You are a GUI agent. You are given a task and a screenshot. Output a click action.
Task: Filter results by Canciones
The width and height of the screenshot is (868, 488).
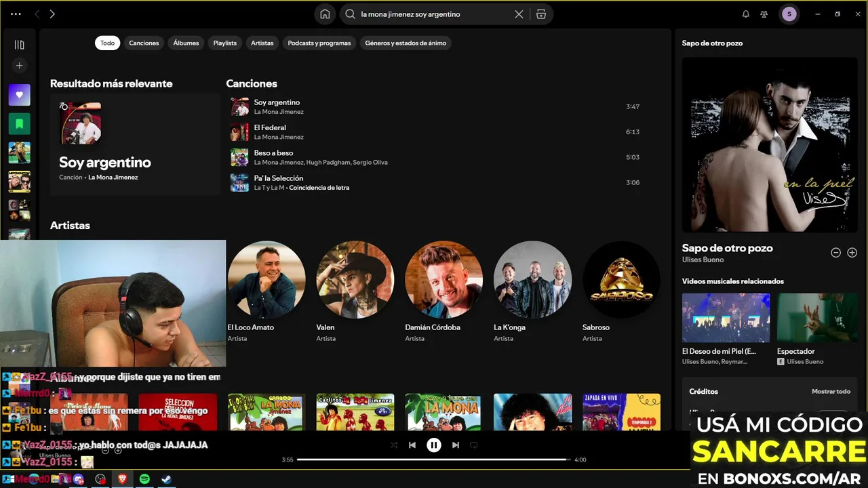coord(144,43)
